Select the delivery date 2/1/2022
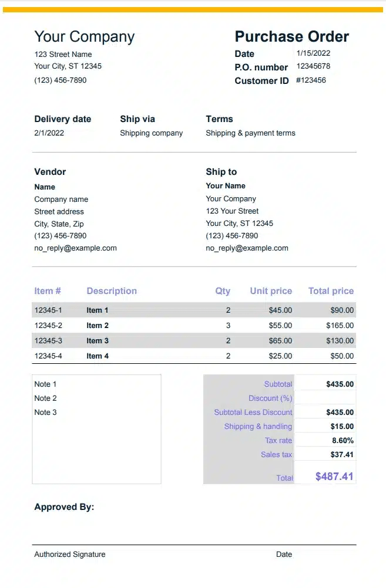The height and width of the screenshot is (588, 386). [x=49, y=133]
